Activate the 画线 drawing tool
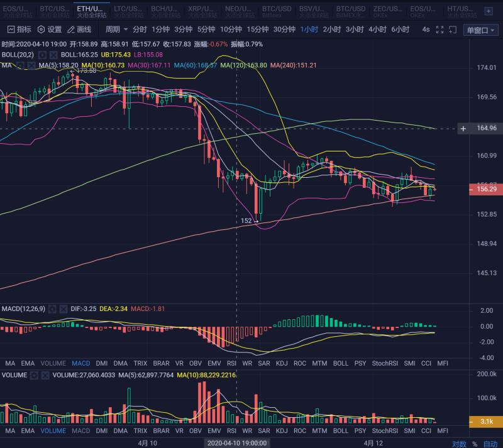This screenshot has width=503, height=448. [x=79, y=29]
